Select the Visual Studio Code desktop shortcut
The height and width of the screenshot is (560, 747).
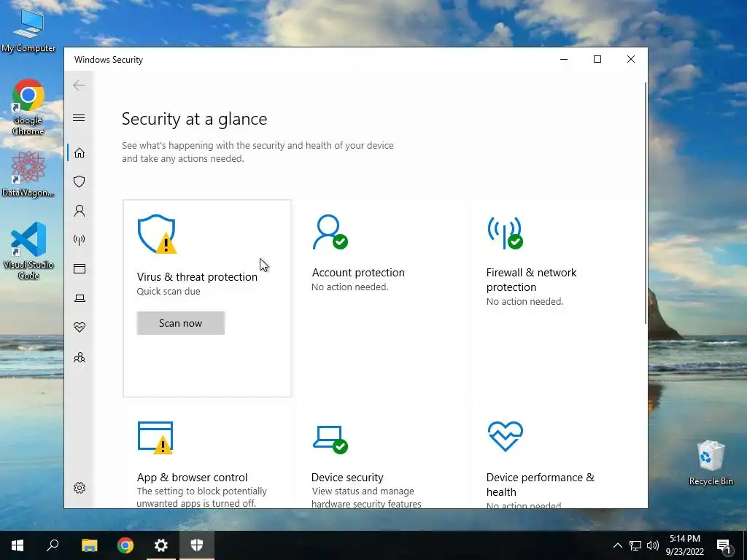[28, 251]
